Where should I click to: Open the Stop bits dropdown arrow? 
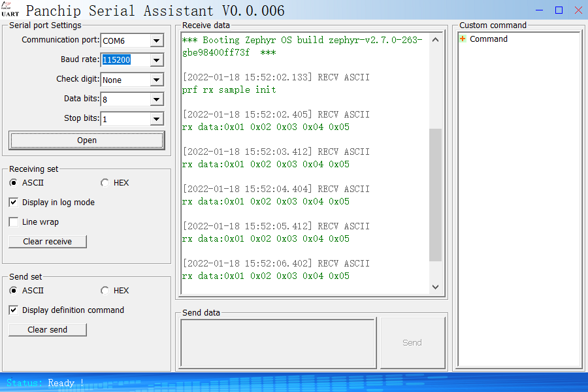pyautogui.click(x=157, y=119)
